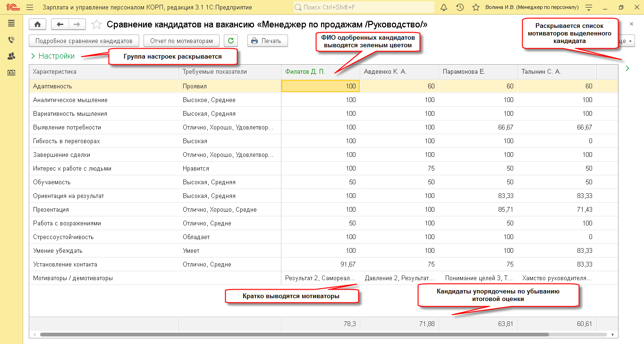Click the 91,67 score cell

click(321, 265)
